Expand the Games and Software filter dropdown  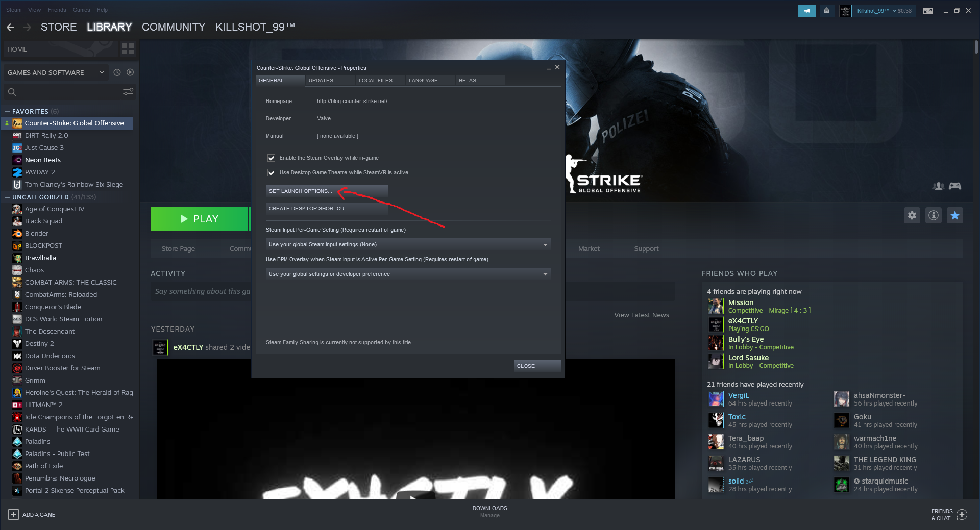point(56,72)
